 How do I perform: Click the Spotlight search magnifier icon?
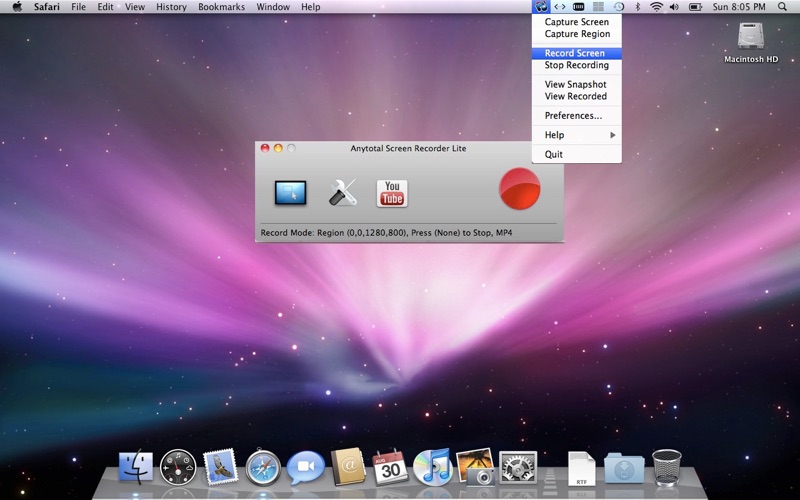point(782,7)
